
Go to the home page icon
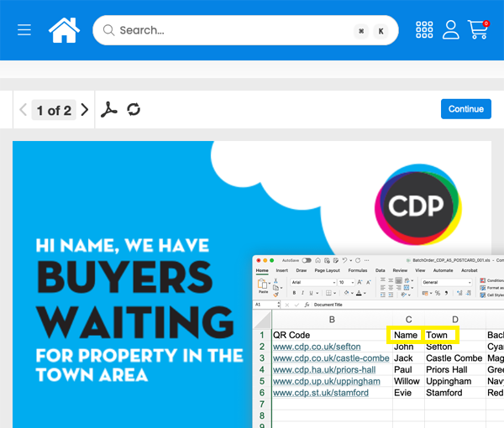(64, 30)
